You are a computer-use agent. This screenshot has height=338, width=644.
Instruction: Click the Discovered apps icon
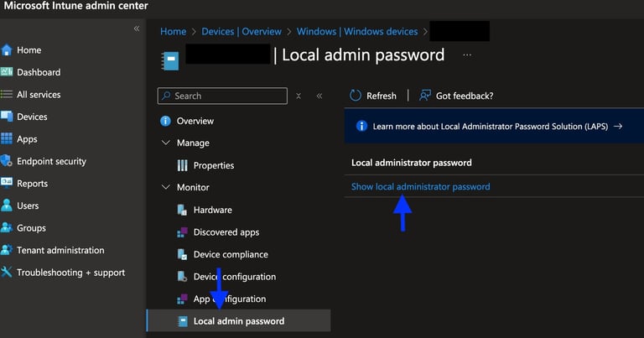[x=182, y=232]
